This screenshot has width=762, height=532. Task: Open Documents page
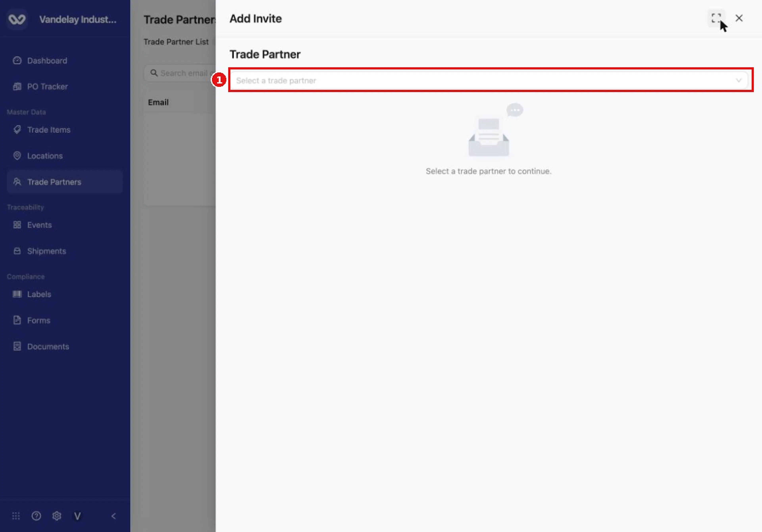click(x=65, y=346)
